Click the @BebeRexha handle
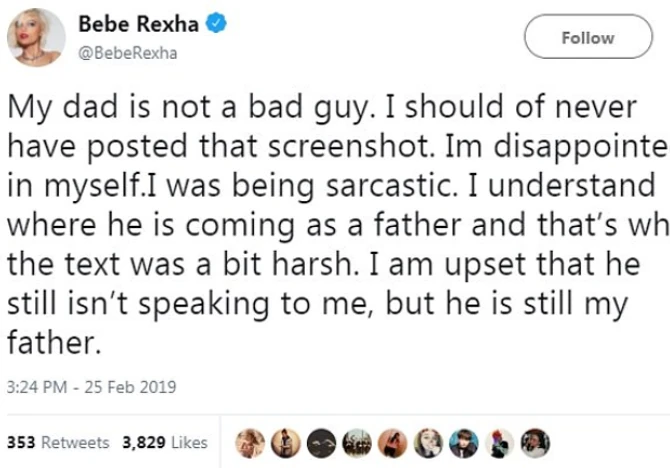Image resolution: width=670 pixels, height=468 pixels. tap(127, 53)
